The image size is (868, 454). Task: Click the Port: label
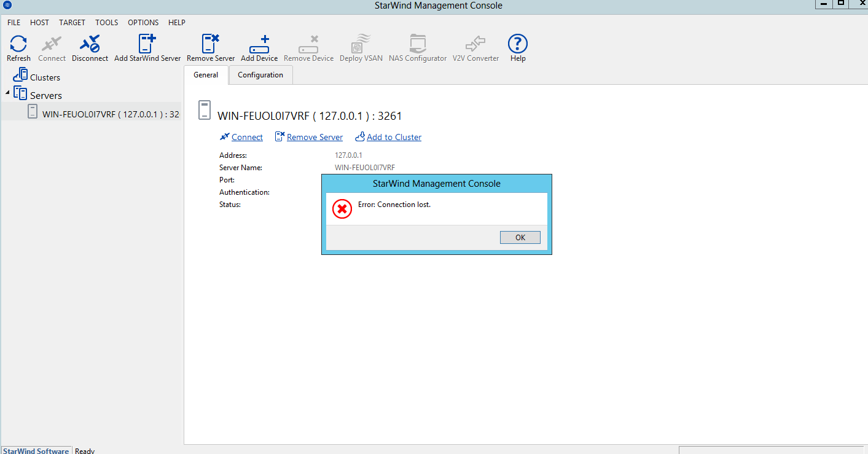click(227, 180)
